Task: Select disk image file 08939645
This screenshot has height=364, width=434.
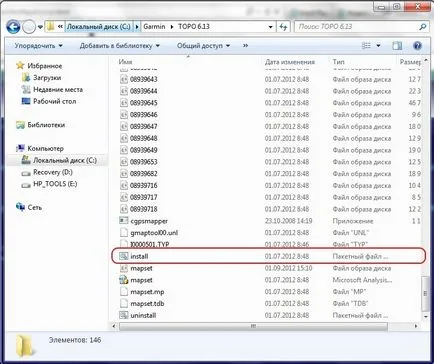Action: tap(138, 103)
